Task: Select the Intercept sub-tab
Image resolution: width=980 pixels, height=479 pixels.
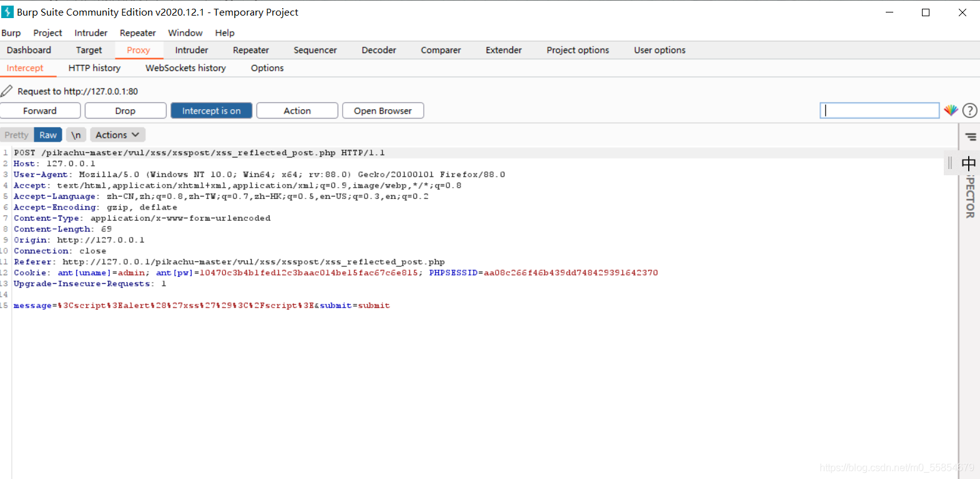Action: tap(25, 68)
